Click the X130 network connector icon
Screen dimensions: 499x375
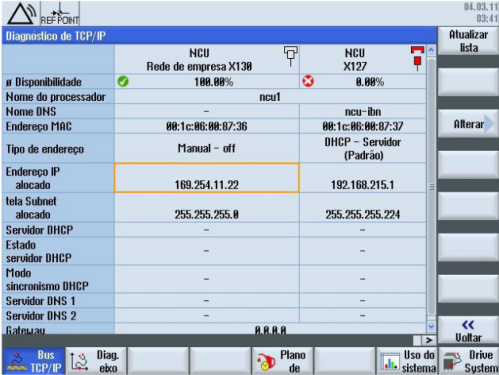290,56
